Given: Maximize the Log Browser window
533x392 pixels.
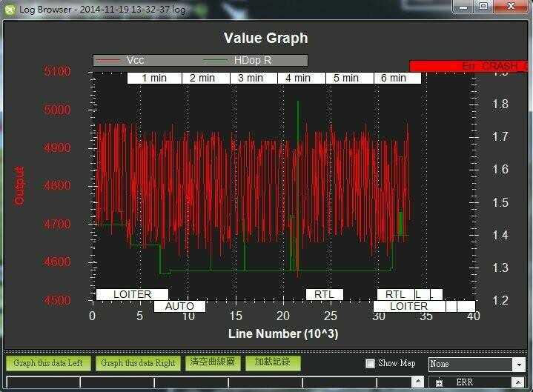Looking at the screenshot, I should [x=483, y=7].
